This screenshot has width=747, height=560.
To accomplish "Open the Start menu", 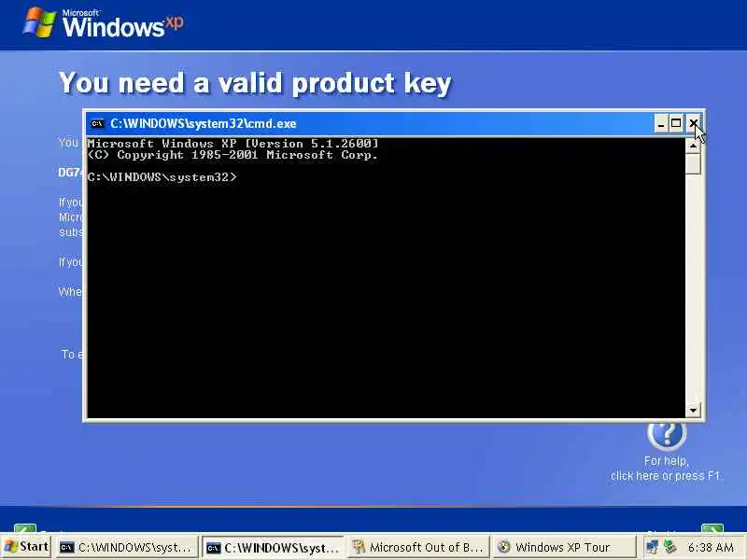I will tap(26, 547).
